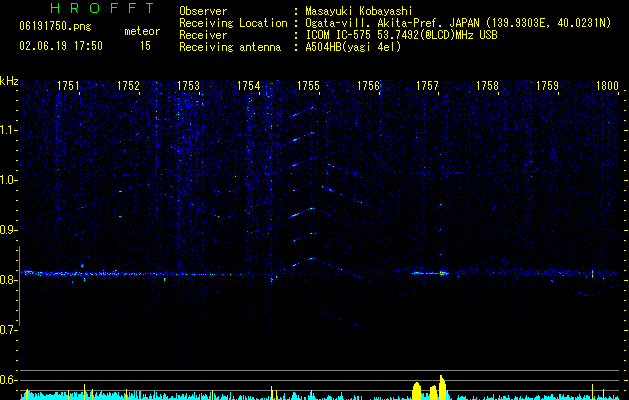The width and height of the screenshot is (629, 400).
Task: Click the 1753 time axis label
Action: (x=188, y=86)
